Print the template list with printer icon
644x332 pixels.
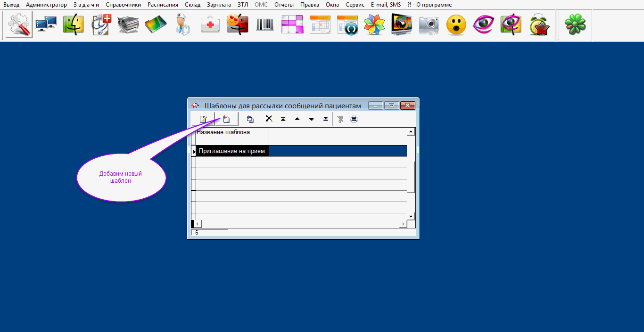354,119
